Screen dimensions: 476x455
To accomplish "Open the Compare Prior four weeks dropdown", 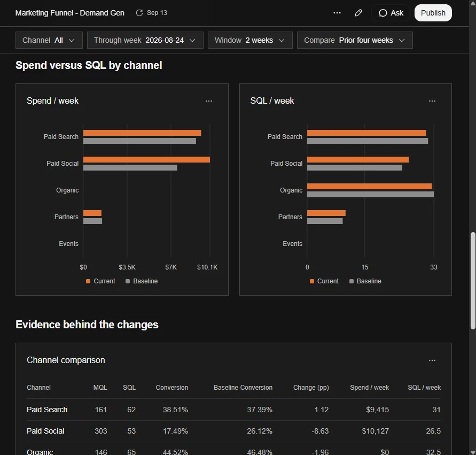I will (x=355, y=40).
